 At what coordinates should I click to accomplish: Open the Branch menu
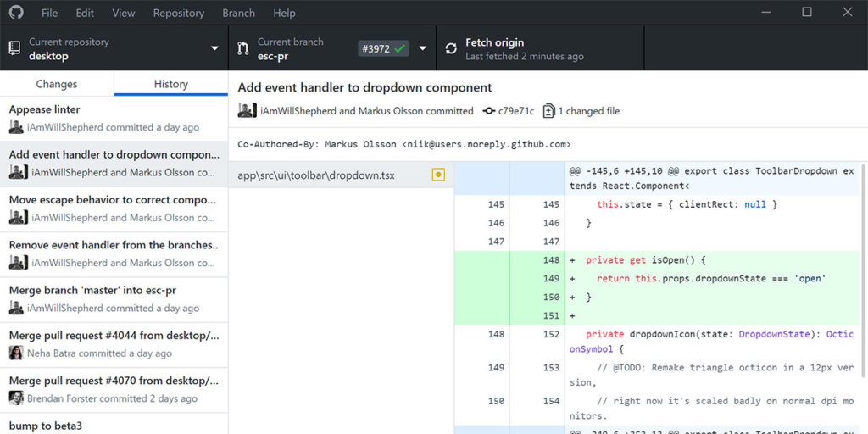(238, 13)
